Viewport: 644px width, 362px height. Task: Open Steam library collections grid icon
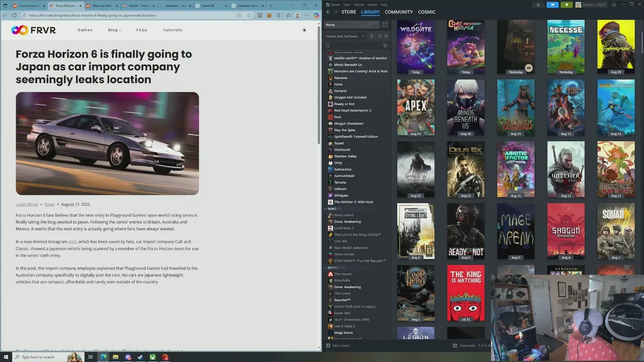[x=385, y=24]
